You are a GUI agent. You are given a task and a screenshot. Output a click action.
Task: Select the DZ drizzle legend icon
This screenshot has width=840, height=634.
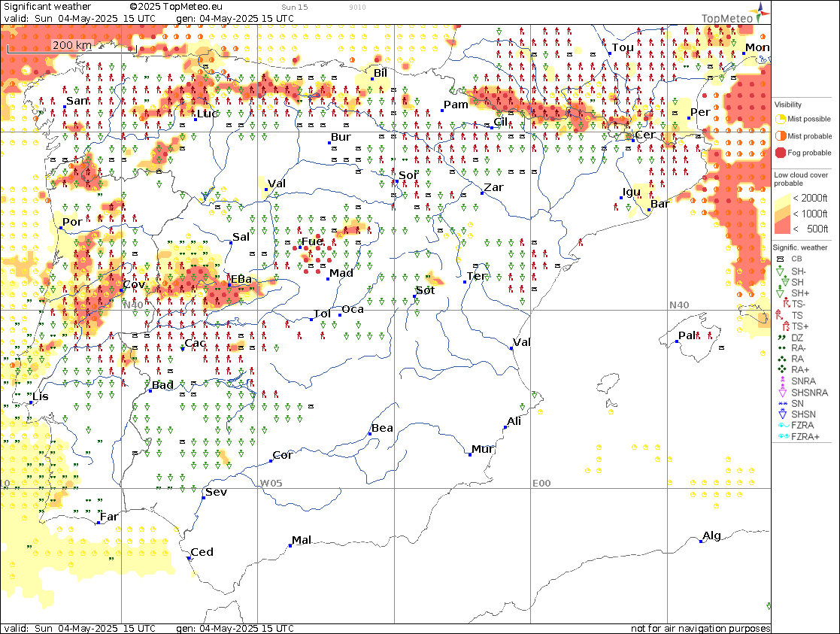point(781,338)
